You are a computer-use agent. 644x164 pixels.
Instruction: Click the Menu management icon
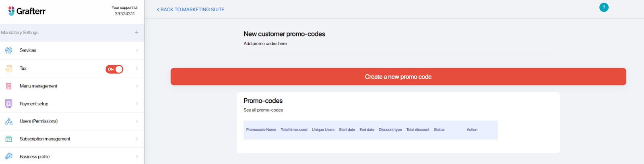[x=8, y=86]
